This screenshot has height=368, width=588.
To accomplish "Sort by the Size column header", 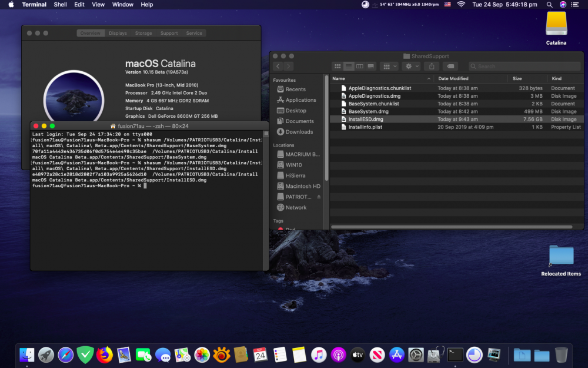I will pos(527,78).
